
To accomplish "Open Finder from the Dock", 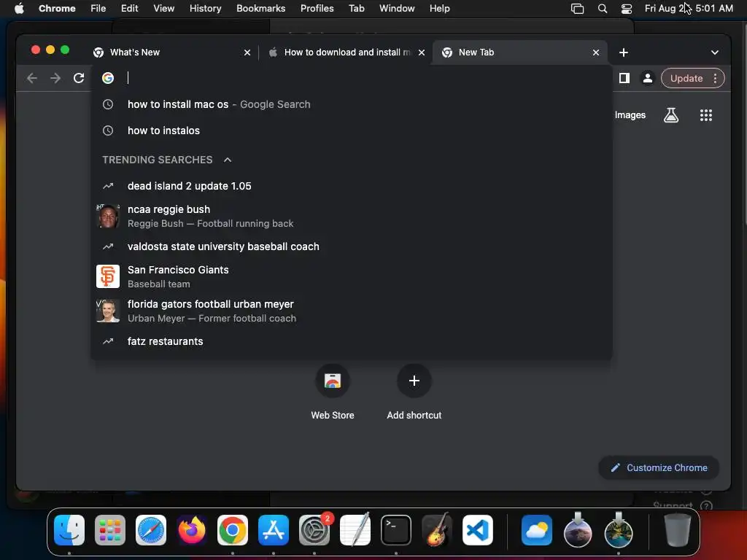I will pos(69,530).
